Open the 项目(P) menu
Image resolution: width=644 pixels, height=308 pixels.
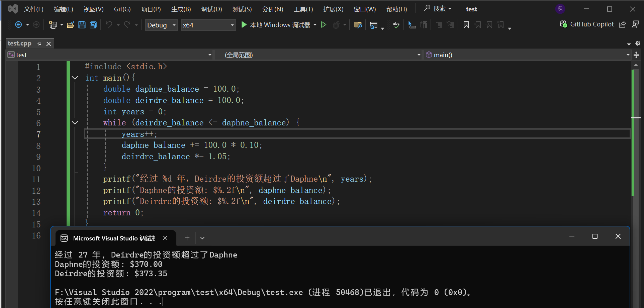click(151, 9)
